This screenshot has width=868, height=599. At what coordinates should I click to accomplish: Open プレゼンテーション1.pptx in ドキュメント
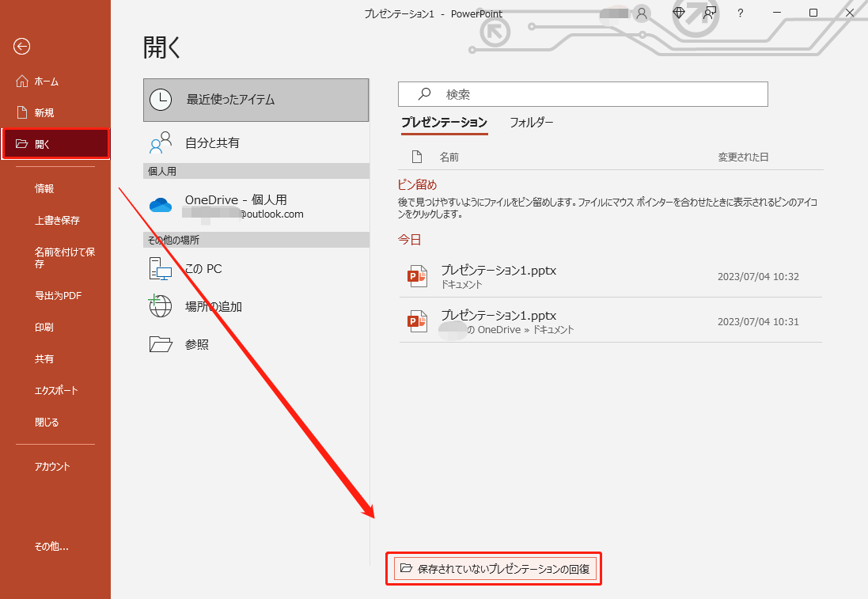(x=610, y=275)
